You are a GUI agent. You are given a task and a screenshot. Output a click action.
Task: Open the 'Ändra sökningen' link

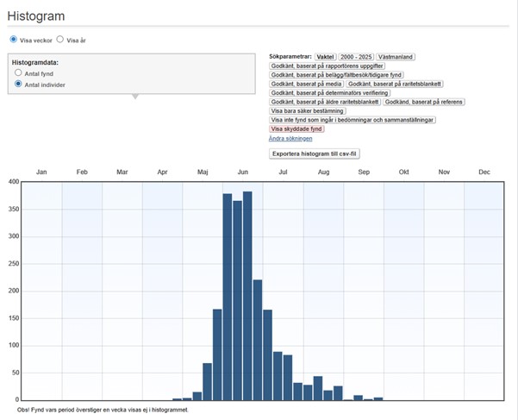click(290, 138)
